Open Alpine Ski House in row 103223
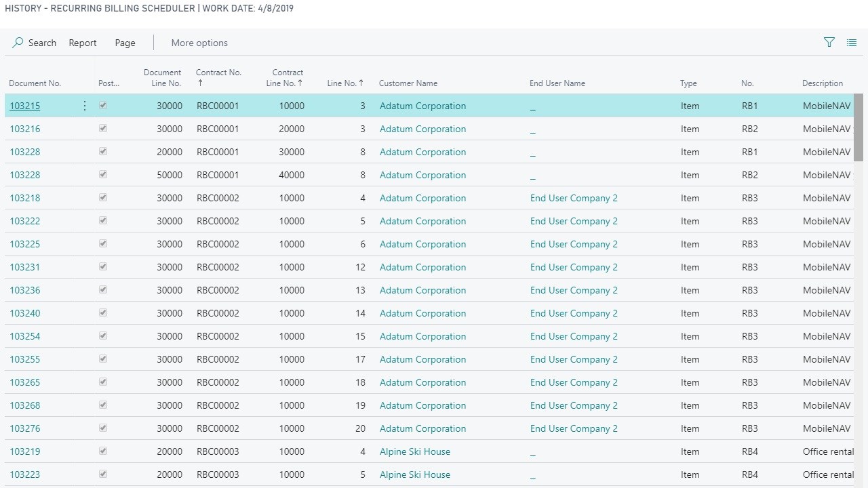The width and height of the screenshot is (868, 488). [x=415, y=474]
